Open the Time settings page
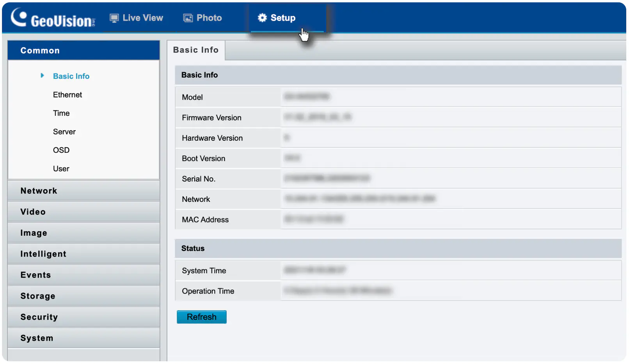 tap(61, 113)
